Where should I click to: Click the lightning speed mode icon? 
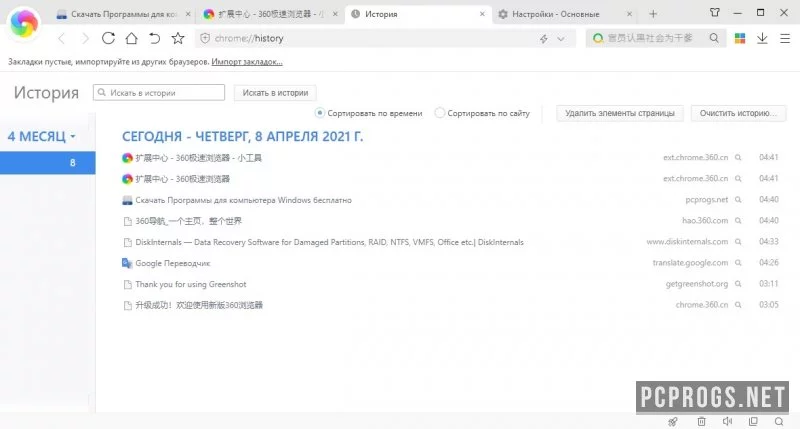click(x=544, y=39)
